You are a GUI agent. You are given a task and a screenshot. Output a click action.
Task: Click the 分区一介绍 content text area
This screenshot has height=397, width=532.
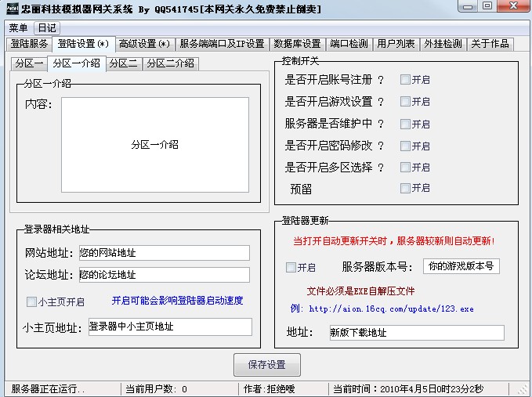pyautogui.click(x=154, y=145)
